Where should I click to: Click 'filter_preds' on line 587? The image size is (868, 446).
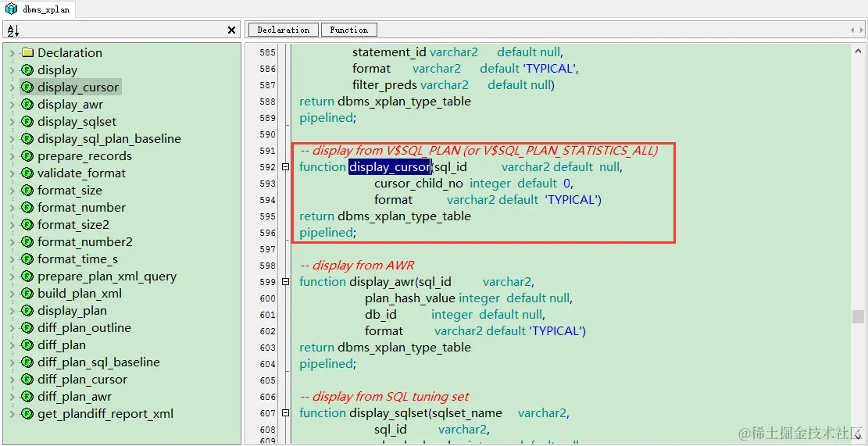[385, 84]
